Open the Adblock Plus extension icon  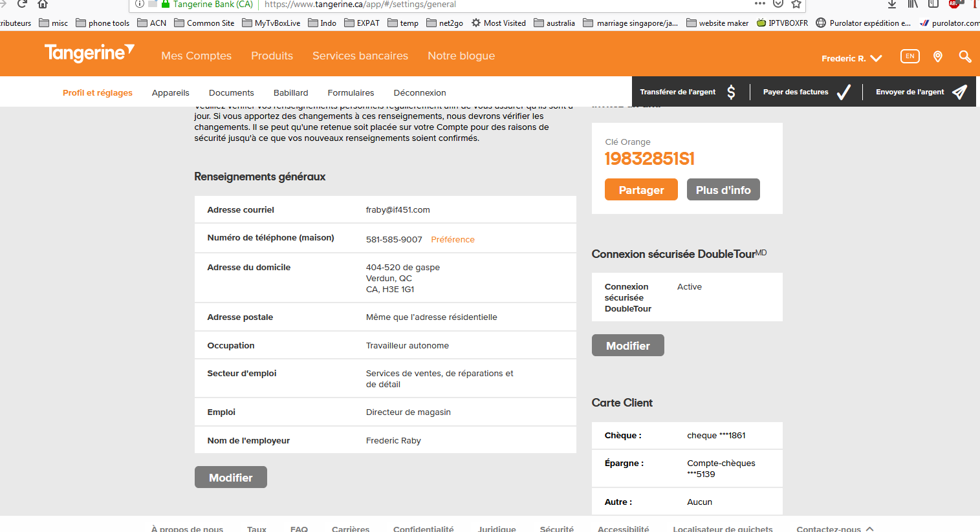[954, 3]
